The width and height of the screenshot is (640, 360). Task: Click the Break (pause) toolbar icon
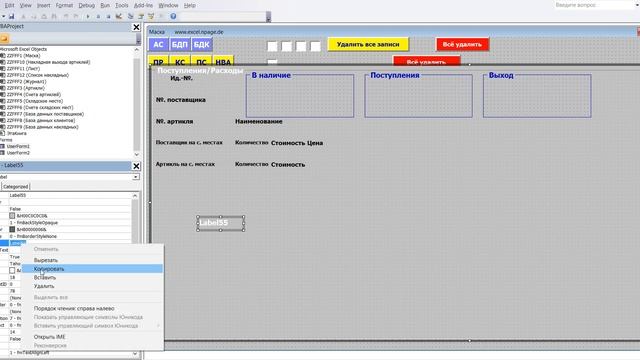[x=98, y=16]
